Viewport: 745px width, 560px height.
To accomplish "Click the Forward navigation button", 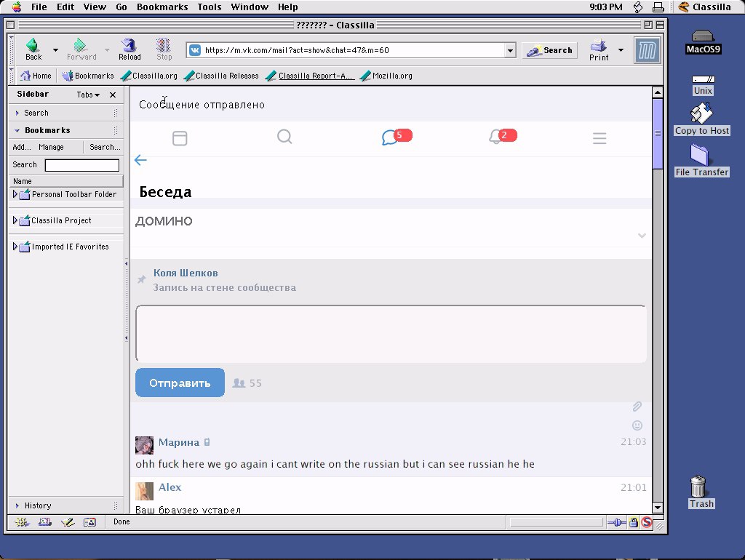I will (x=81, y=49).
